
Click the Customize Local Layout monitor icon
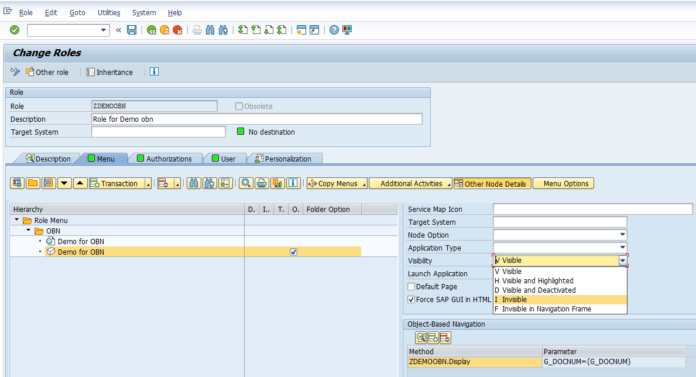coord(347,30)
